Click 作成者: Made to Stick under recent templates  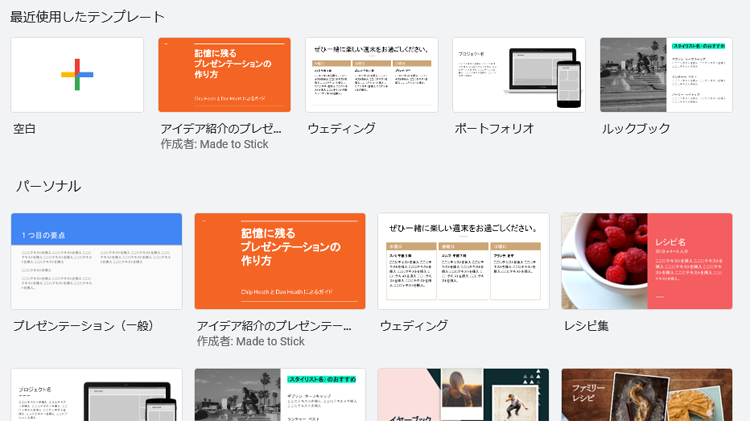[x=214, y=144]
